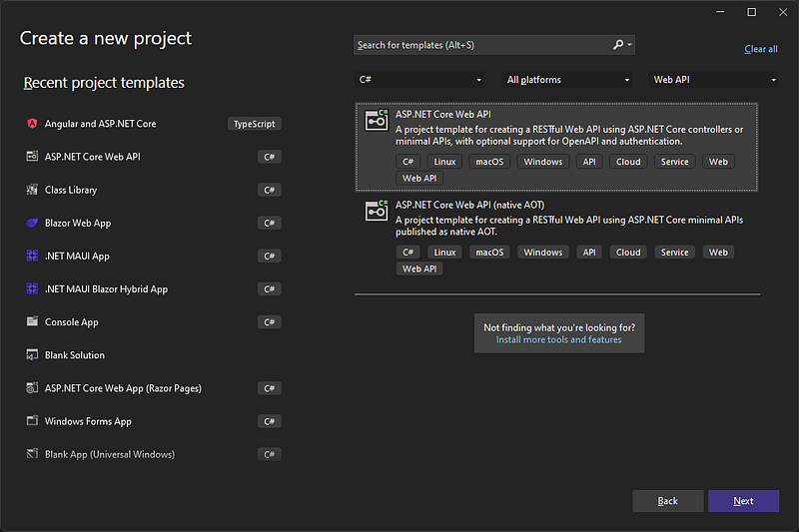Minimize the Create a new project window
Screen dimensions: 799x532
720,12
